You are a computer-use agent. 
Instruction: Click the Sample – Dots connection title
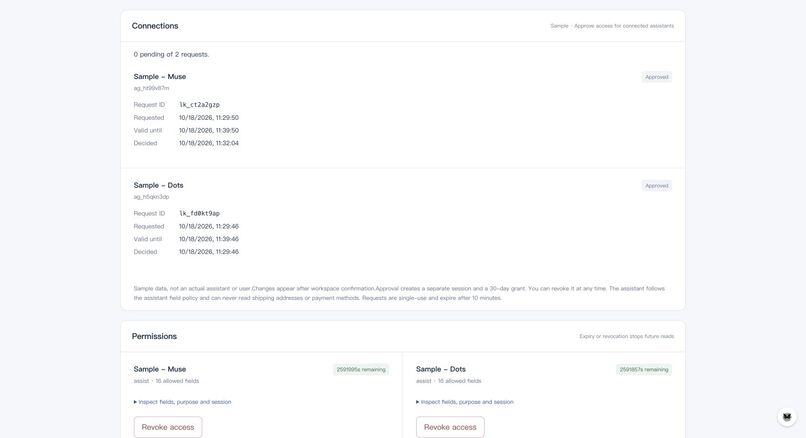(158, 185)
